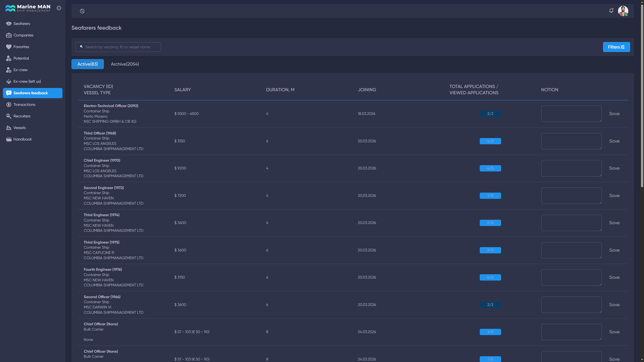The width and height of the screenshot is (644, 362).
Task: Select the Seafarers feedback menu item
Action: pos(33,93)
